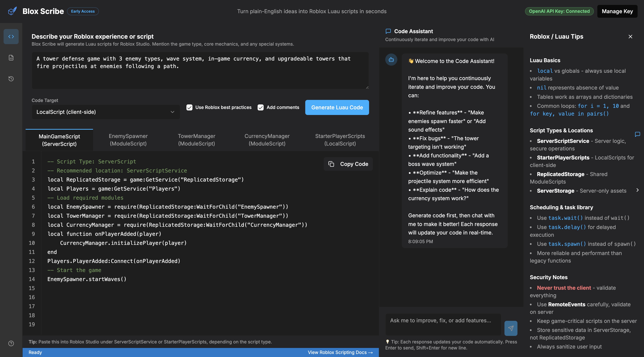This screenshot has height=357, width=644.
Task: Switch to the EnemySpawner ModuleScript tab
Action: (128, 140)
